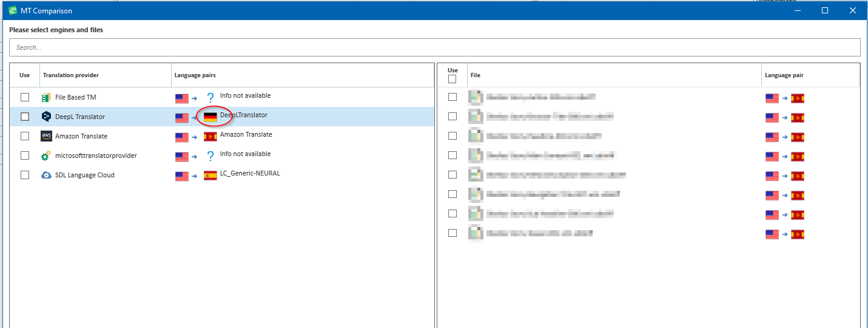This screenshot has width=868, height=328.
Task: Click Amazon Translate label in Language pairs column
Action: (246, 134)
